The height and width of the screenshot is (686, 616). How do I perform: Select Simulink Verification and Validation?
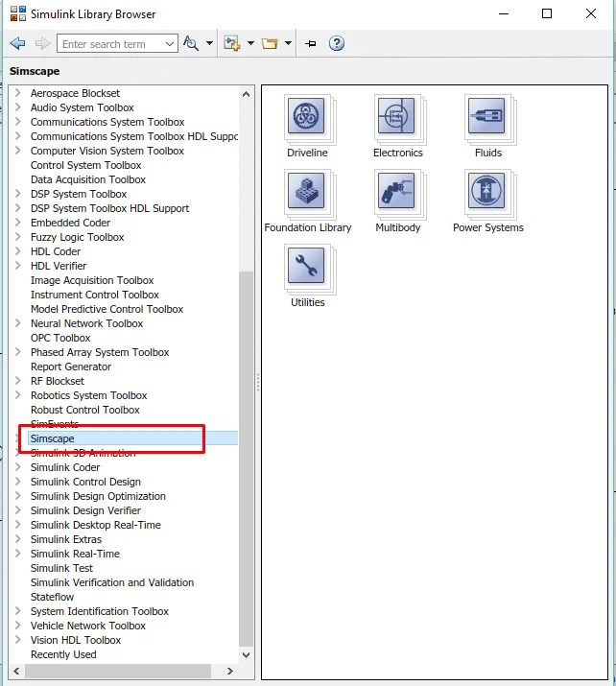coord(112,582)
